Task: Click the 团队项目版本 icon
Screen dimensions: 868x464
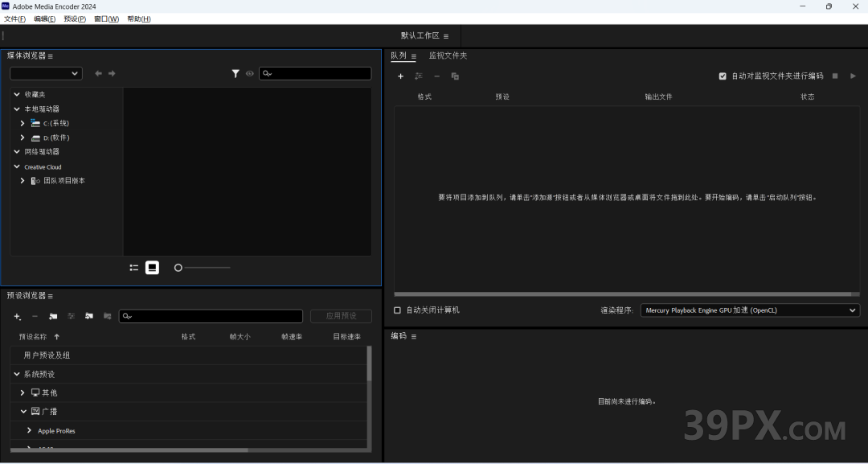Action: coord(36,180)
